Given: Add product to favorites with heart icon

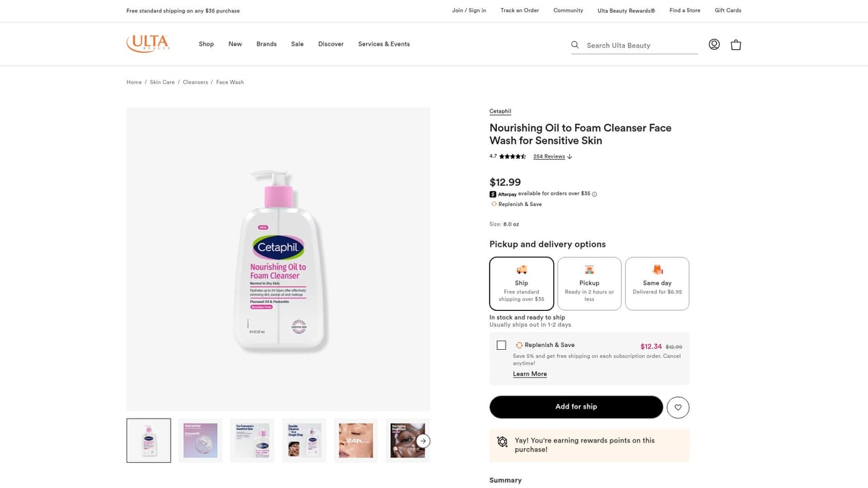Looking at the screenshot, I should tap(678, 407).
